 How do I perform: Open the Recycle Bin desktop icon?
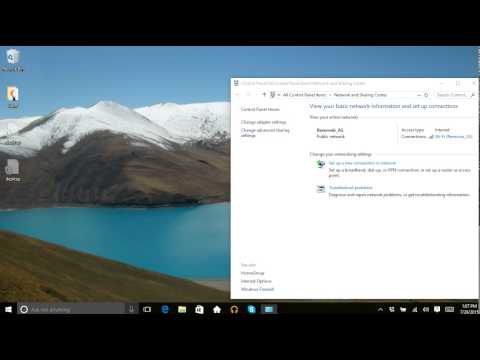point(12,60)
